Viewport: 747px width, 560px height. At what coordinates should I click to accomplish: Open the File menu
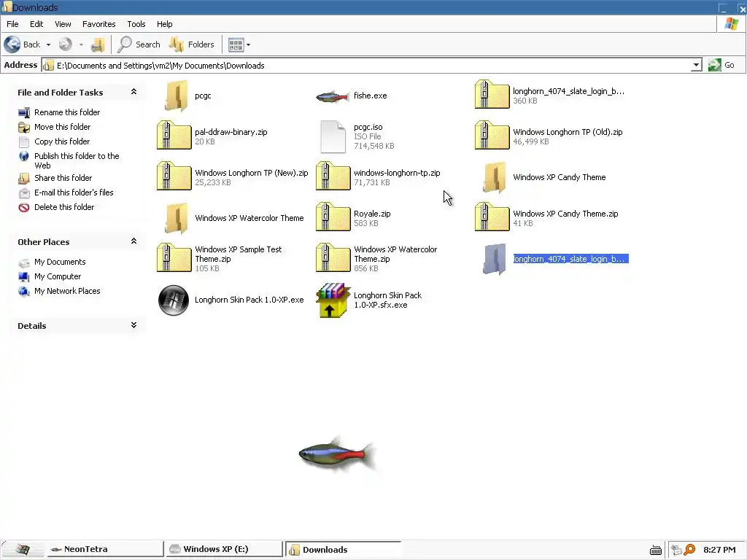pyautogui.click(x=12, y=24)
